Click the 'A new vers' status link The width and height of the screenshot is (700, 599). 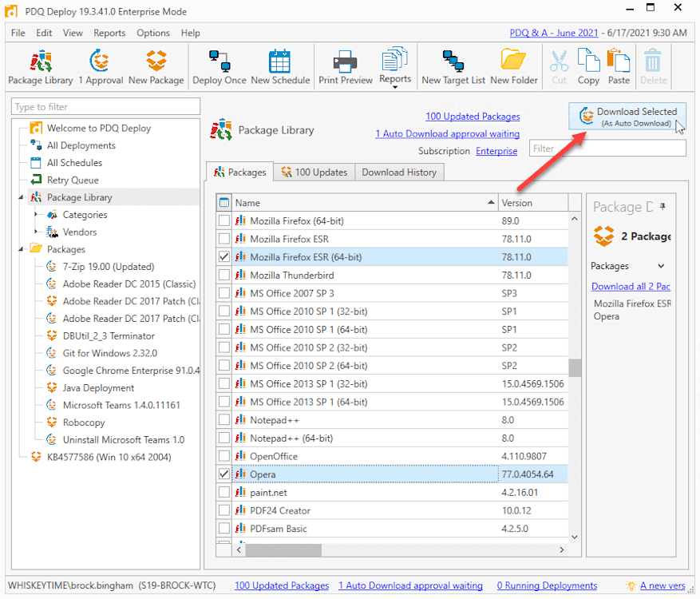[662, 585]
